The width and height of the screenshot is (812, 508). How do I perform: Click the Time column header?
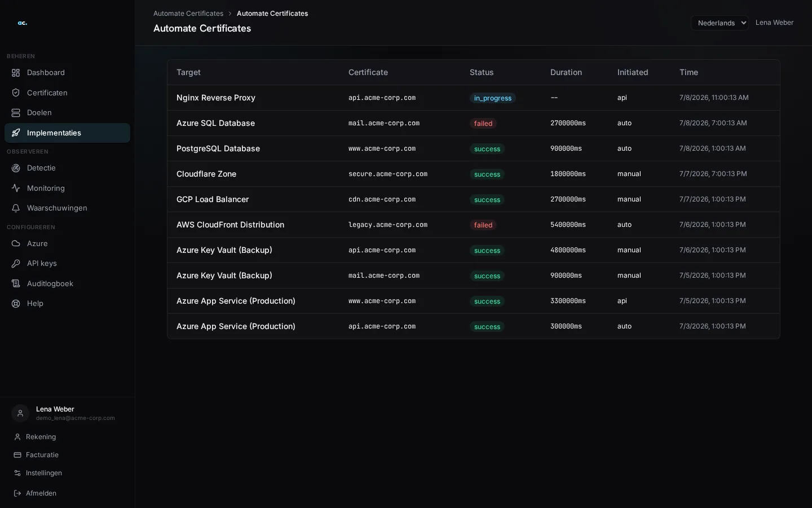coord(689,72)
